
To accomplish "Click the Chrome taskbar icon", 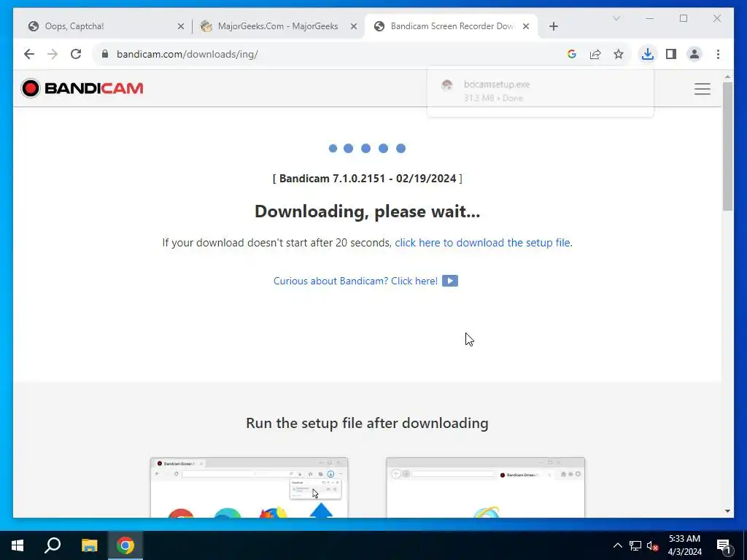I will click(x=125, y=545).
